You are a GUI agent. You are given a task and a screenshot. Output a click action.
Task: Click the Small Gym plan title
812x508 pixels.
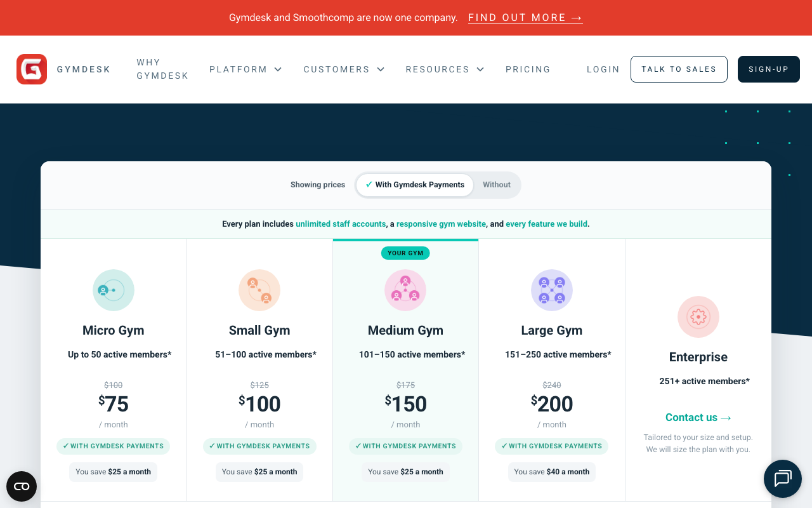(x=259, y=330)
